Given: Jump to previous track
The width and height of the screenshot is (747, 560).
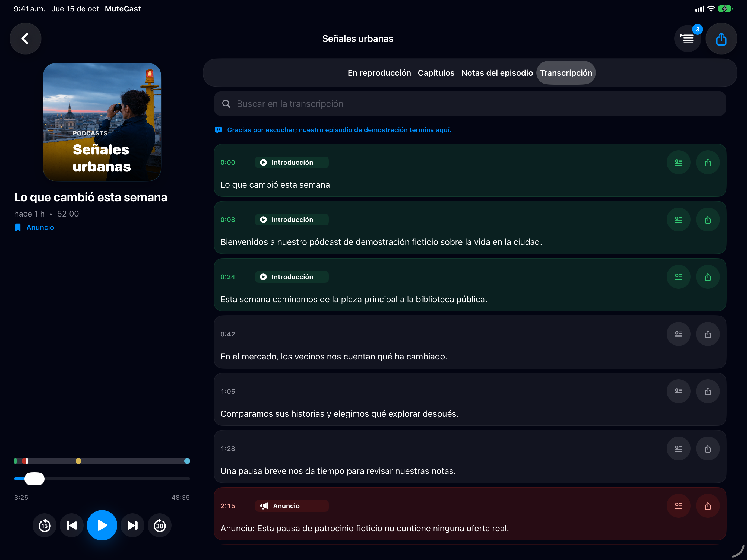Looking at the screenshot, I should tap(72, 525).
